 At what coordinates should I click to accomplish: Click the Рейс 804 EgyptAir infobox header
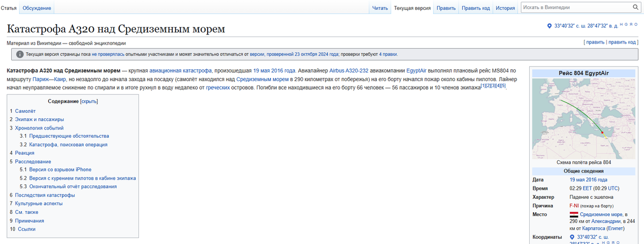coord(583,73)
